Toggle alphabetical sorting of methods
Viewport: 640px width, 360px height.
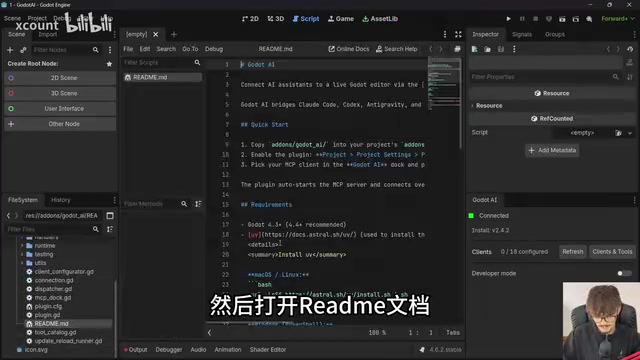coord(198,204)
